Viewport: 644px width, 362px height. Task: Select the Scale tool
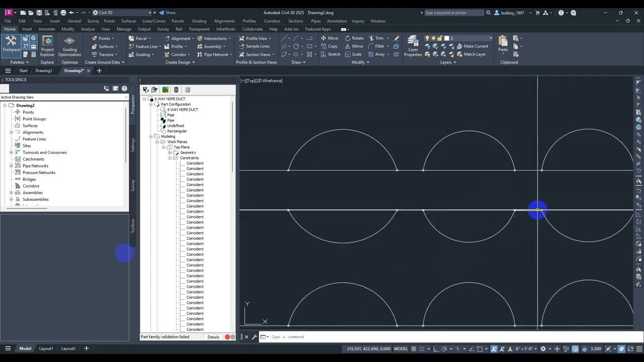coord(353,54)
